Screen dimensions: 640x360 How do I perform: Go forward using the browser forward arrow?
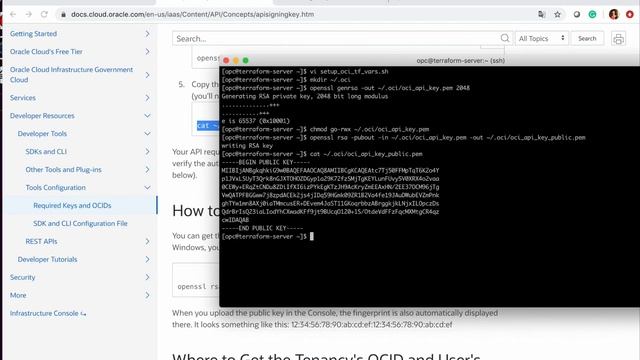click(x=29, y=14)
